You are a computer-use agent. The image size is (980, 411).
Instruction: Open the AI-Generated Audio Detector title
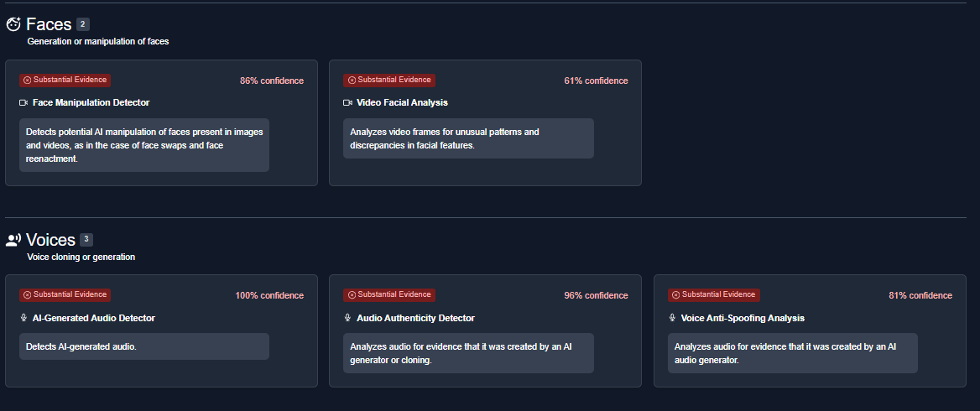click(x=94, y=318)
